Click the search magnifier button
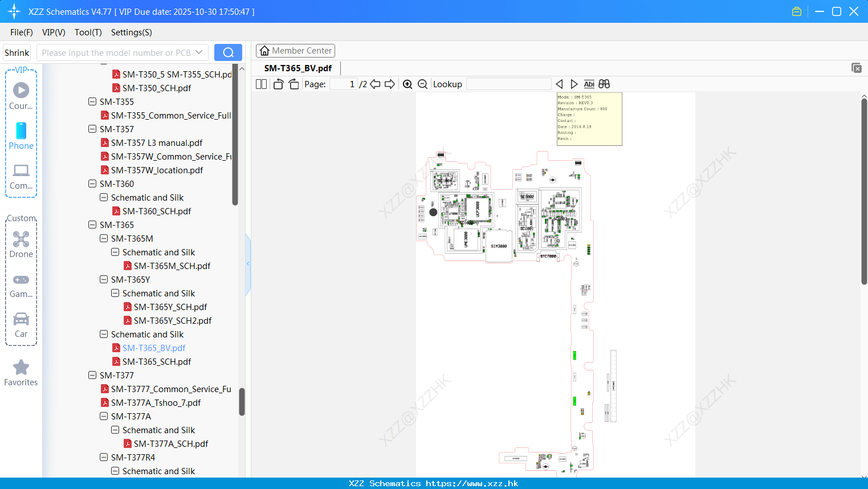 click(x=228, y=52)
